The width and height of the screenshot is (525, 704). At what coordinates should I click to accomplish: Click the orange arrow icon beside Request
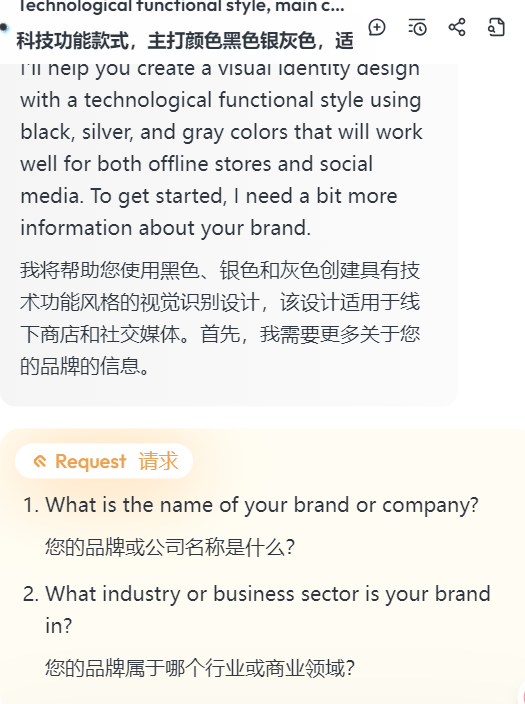click(40, 461)
